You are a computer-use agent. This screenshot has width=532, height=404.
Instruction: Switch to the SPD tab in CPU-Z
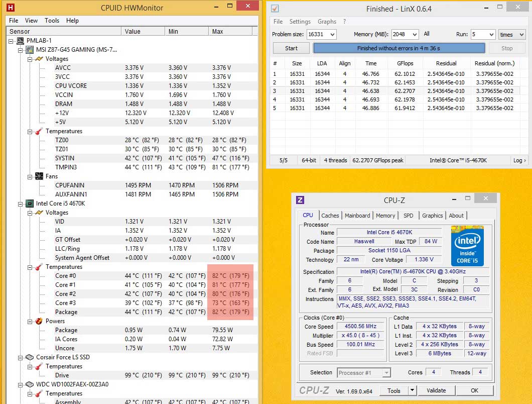click(409, 216)
